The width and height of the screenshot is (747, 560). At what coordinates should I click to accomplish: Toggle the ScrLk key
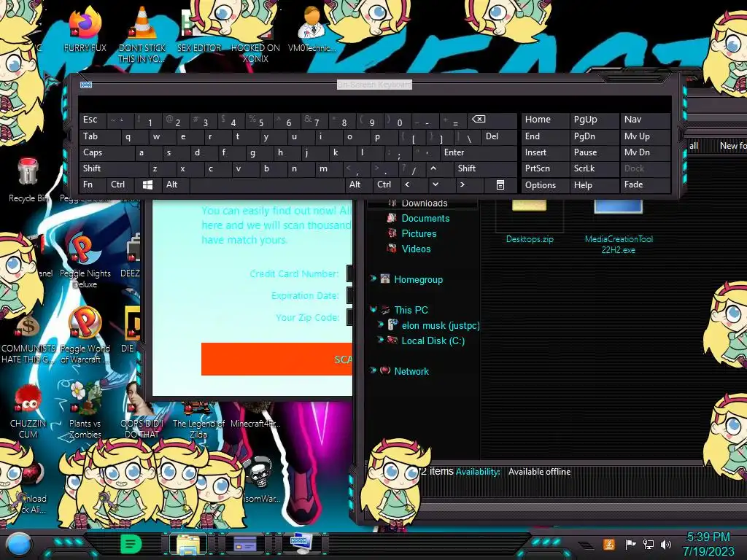pyautogui.click(x=594, y=168)
